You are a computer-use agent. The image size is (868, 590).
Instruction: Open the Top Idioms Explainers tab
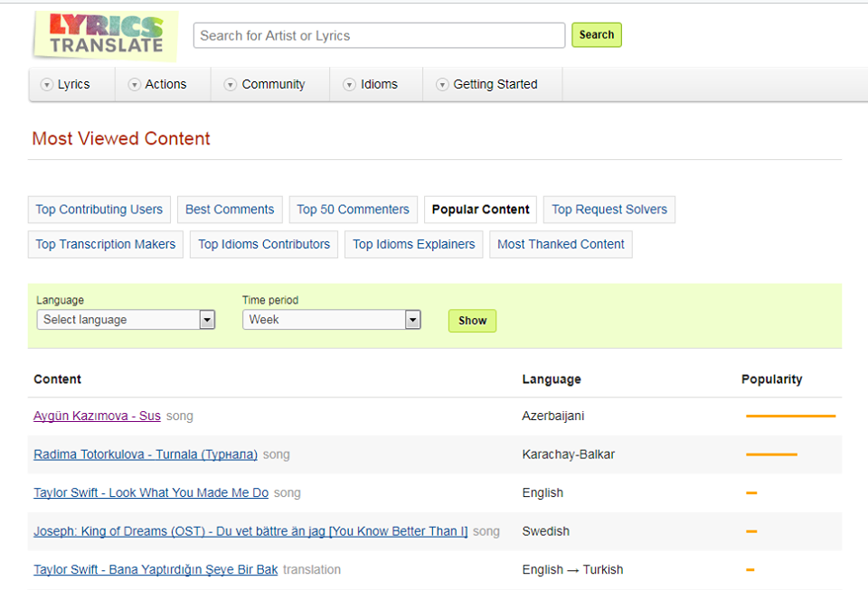413,245
